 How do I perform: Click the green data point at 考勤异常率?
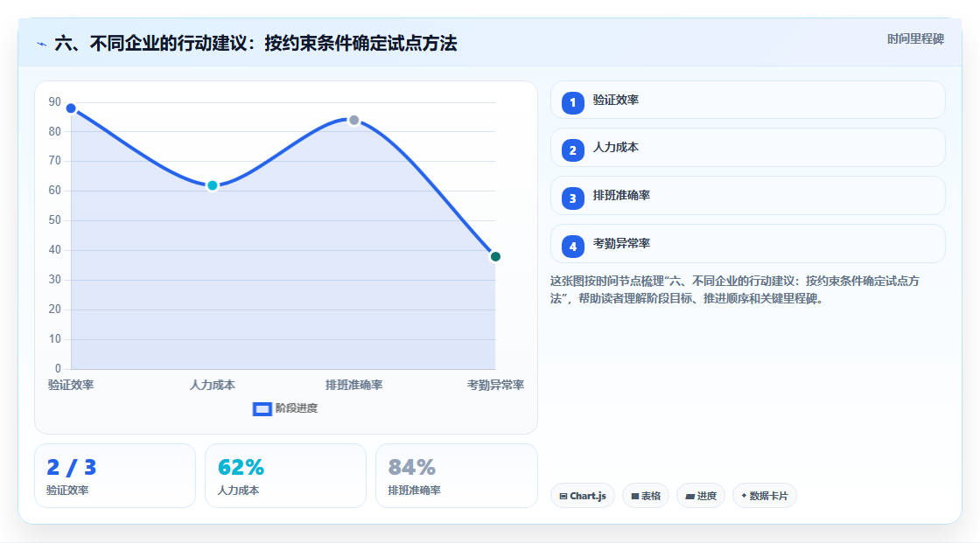click(x=495, y=257)
